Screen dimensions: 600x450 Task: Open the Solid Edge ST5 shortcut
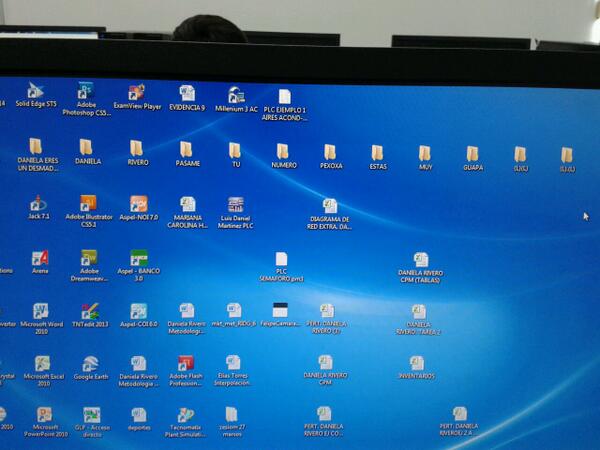tap(36, 95)
